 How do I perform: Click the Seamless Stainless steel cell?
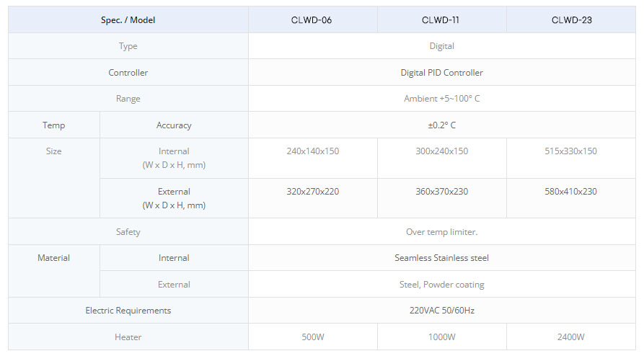[441, 258]
